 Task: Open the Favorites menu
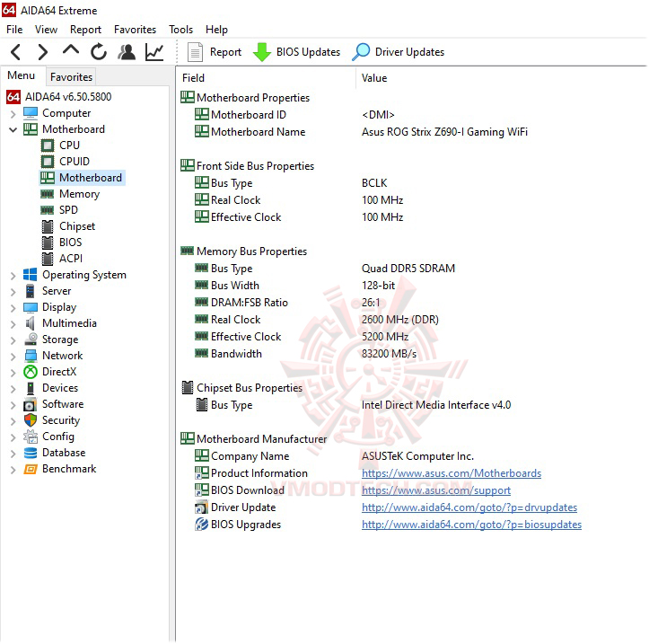tap(135, 30)
